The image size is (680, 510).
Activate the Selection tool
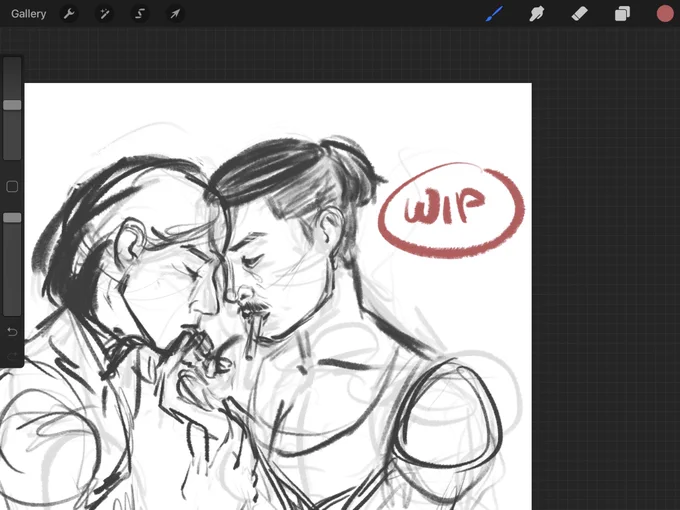click(x=140, y=14)
